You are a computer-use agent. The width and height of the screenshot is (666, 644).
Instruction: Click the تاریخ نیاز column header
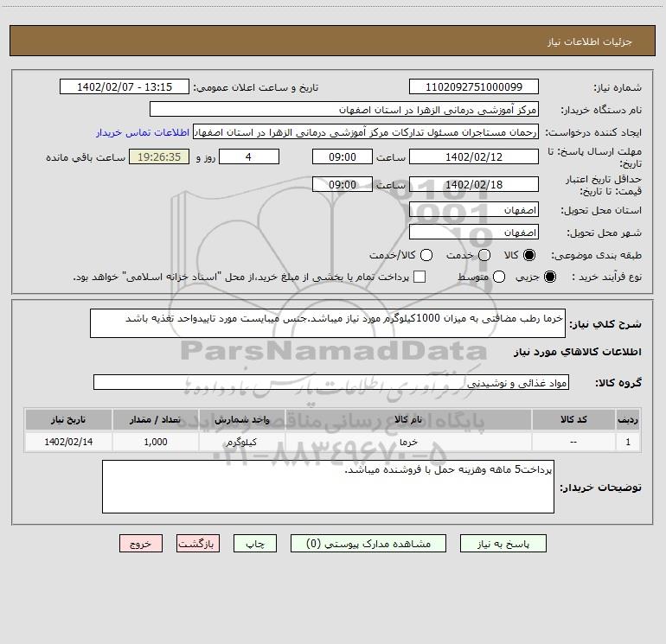pyautogui.click(x=68, y=419)
